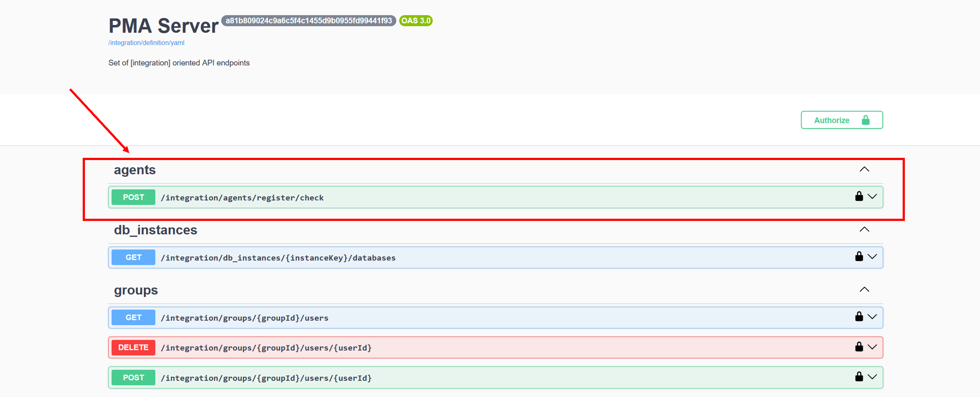Collapse the agents section
Viewport: 980px width, 397px height.
(x=864, y=169)
